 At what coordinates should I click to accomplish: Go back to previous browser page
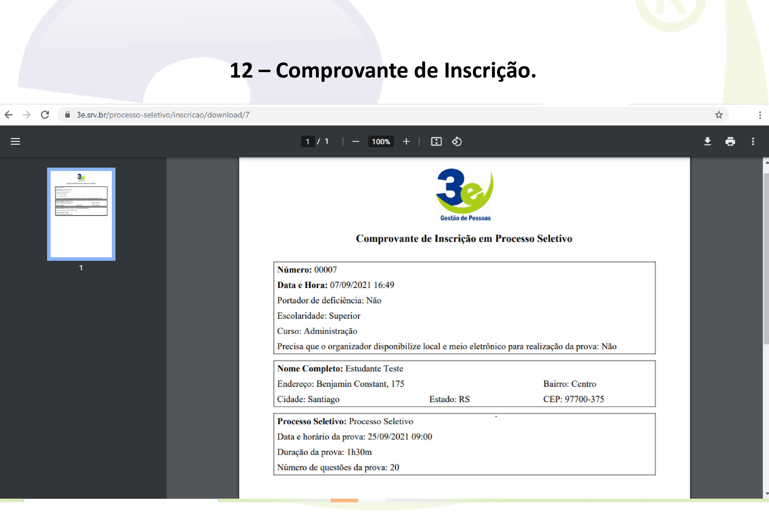(x=9, y=115)
